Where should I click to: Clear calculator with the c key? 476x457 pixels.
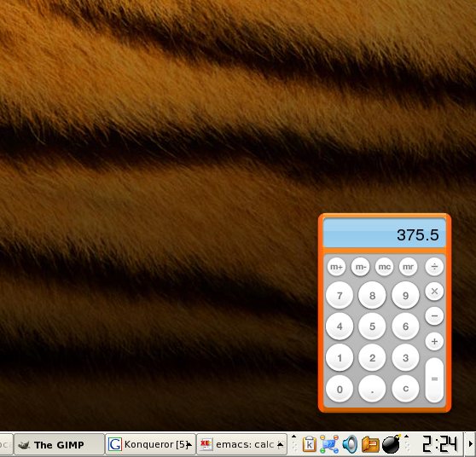pos(405,389)
